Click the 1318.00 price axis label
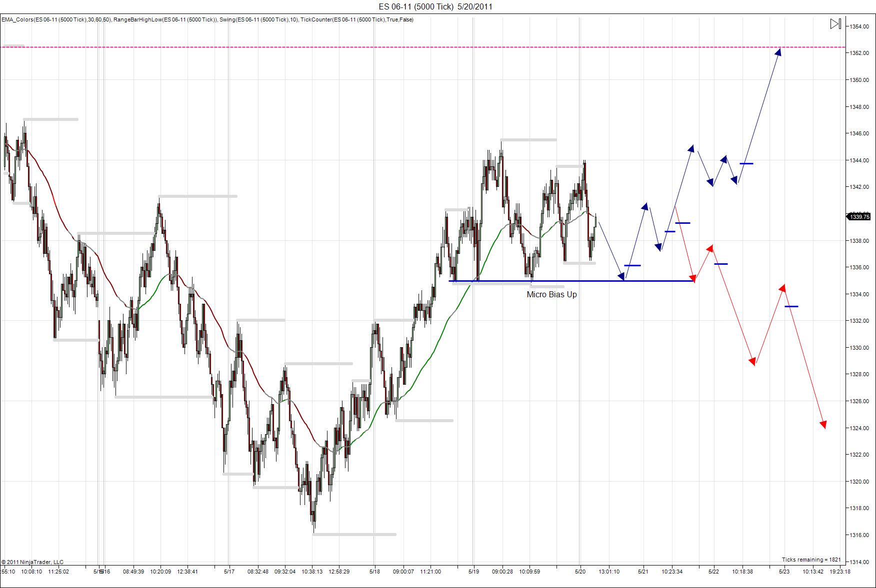876x588 pixels. click(x=859, y=508)
